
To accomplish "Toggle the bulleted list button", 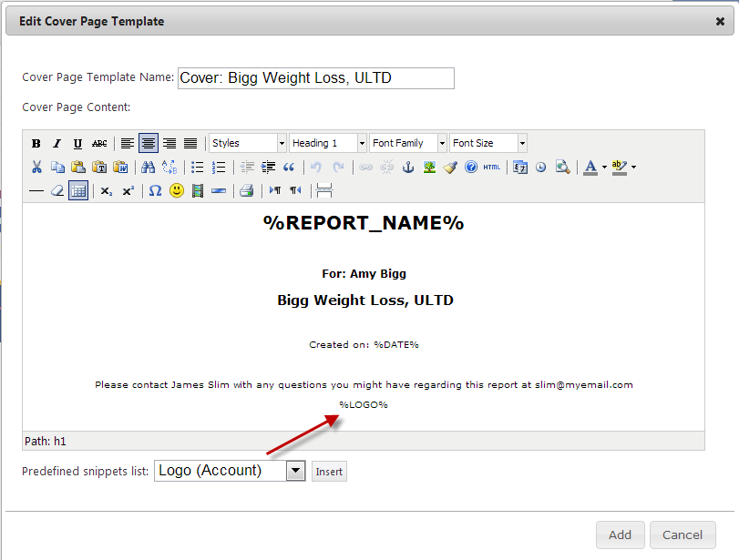I will point(197,168).
